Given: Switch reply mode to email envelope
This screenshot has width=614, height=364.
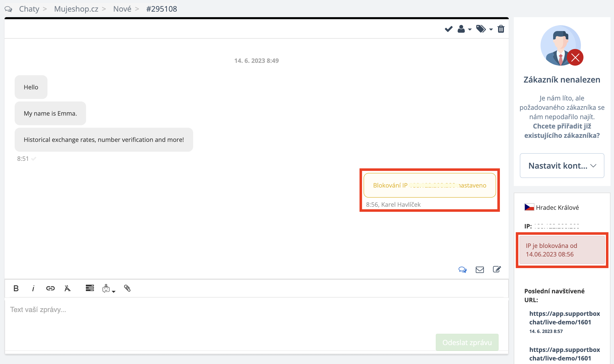Looking at the screenshot, I should [x=480, y=270].
